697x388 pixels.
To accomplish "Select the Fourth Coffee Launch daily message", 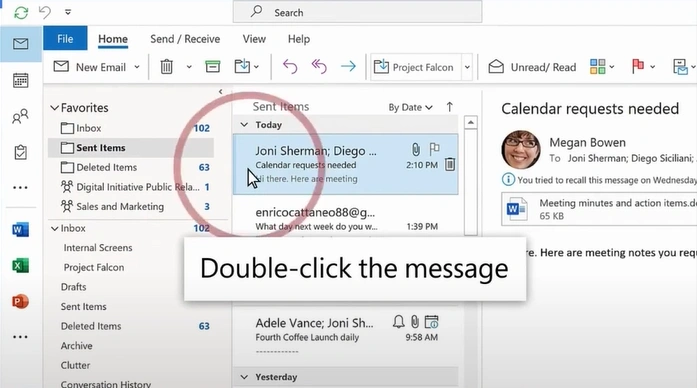I will (345, 335).
